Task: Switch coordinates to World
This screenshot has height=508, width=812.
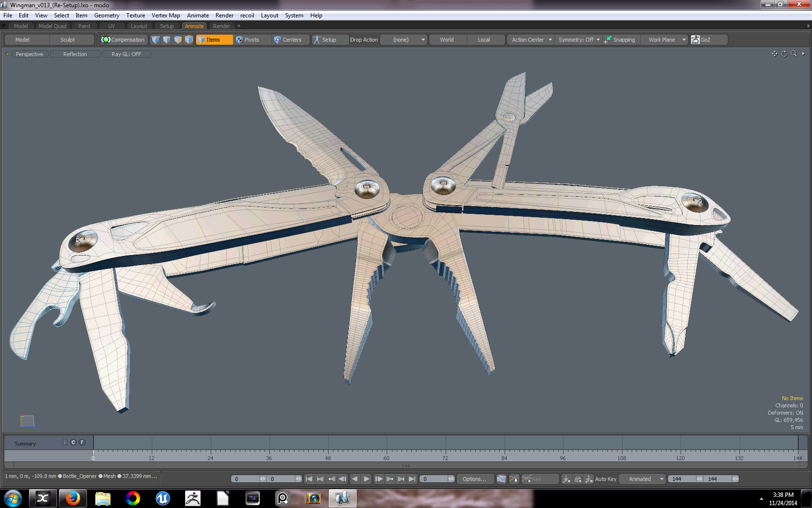Action: [447, 40]
